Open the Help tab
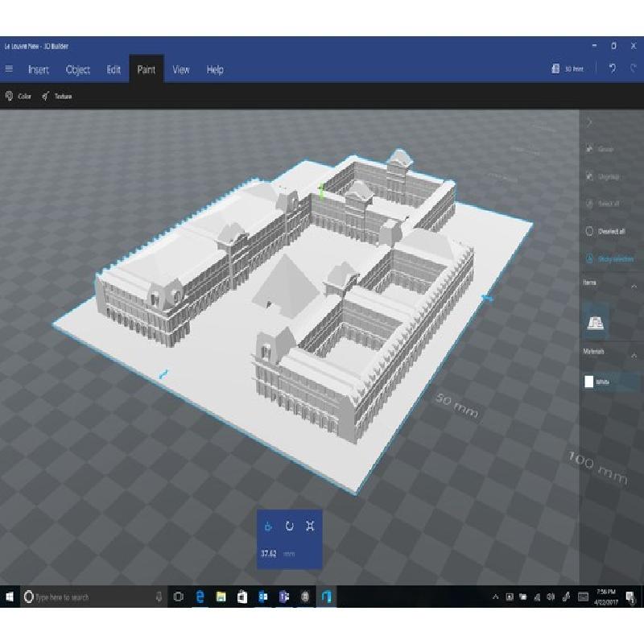The height and width of the screenshot is (644, 644). [215, 70]
